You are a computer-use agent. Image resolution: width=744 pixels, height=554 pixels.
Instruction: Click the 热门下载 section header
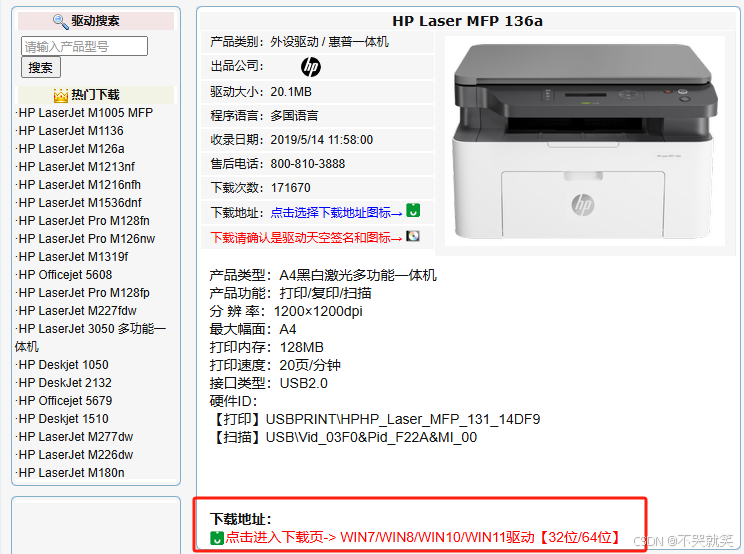coord(95,95)
